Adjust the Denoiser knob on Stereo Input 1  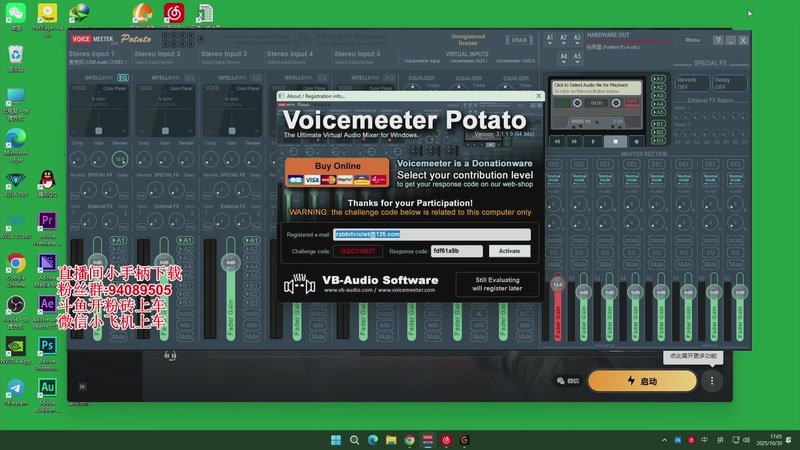coord(119,159)
